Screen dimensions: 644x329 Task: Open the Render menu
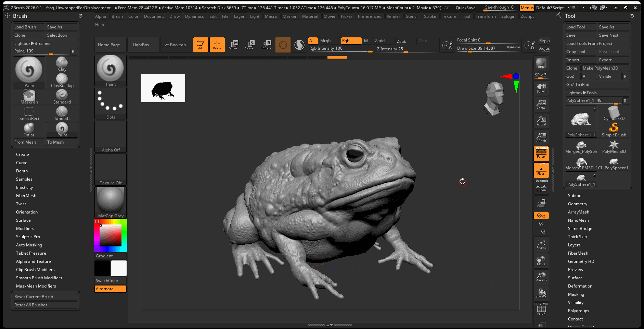[393, 16]
